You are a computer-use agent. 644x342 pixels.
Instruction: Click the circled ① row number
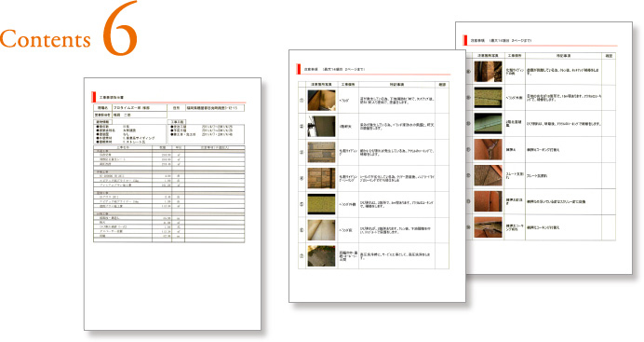(302, 101)
